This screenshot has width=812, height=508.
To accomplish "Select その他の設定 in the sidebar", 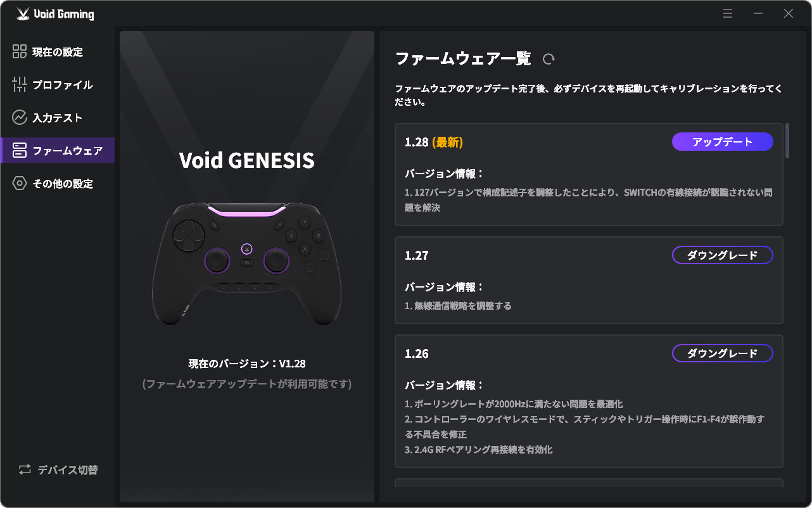I will (62, 184).
